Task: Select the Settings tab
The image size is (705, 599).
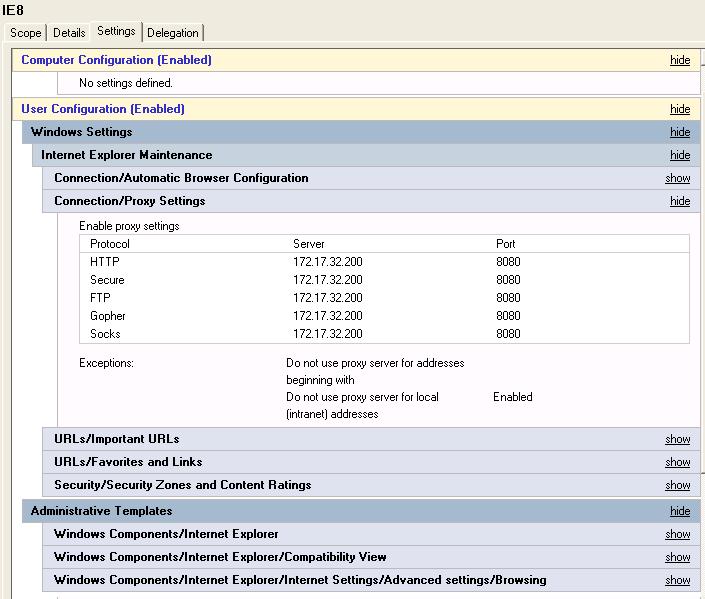Action: [116, 31]
